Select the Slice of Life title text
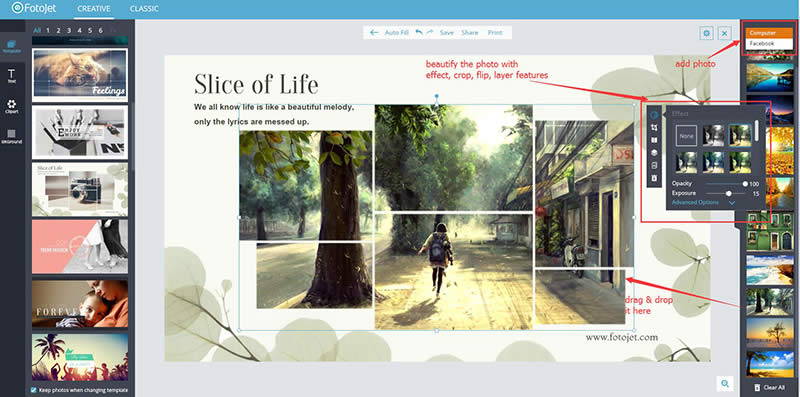The height and width of the screenshot is (397, 800). pos(256,84)
